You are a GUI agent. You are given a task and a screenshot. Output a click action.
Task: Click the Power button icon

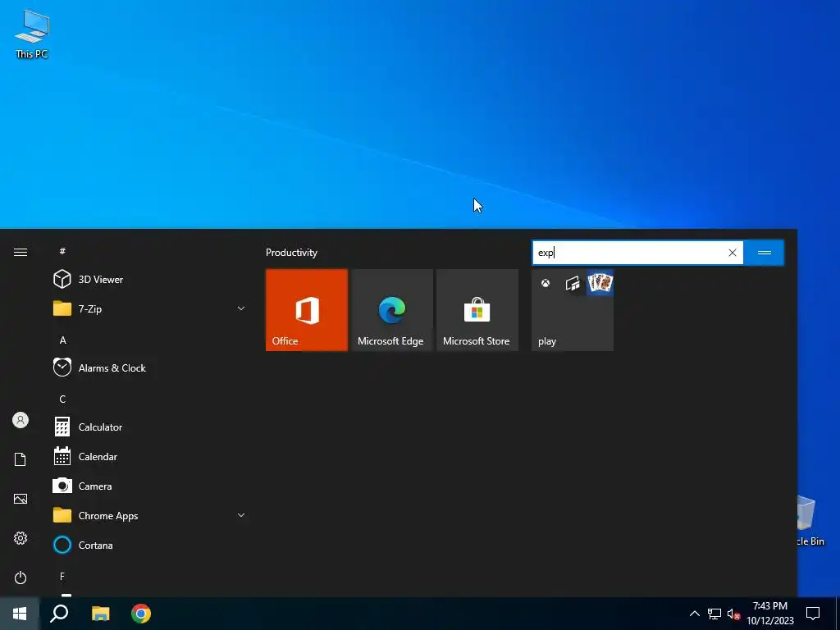[x=21, y=577]
